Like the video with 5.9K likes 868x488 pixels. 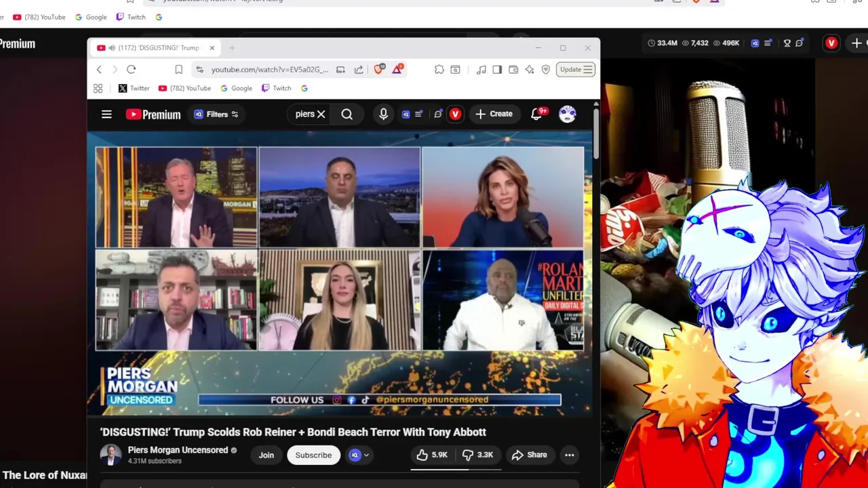click(432, 455)
